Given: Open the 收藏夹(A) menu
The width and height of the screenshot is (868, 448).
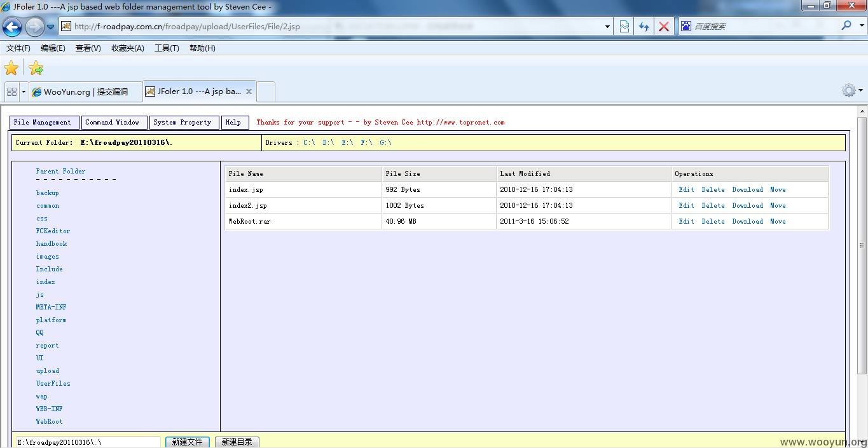Looking at the screenshot, I should 128,48.
